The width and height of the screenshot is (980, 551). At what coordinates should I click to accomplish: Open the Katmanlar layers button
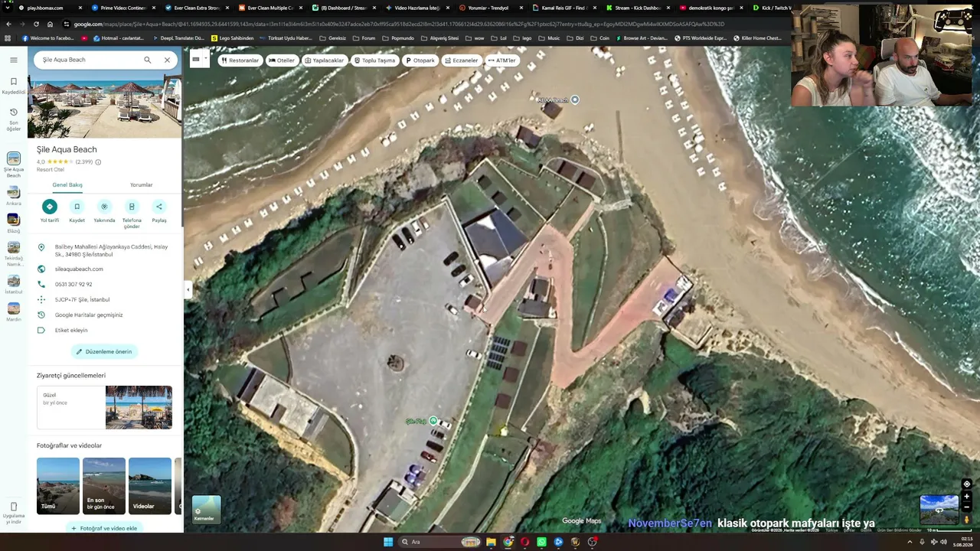coord(206,510)
